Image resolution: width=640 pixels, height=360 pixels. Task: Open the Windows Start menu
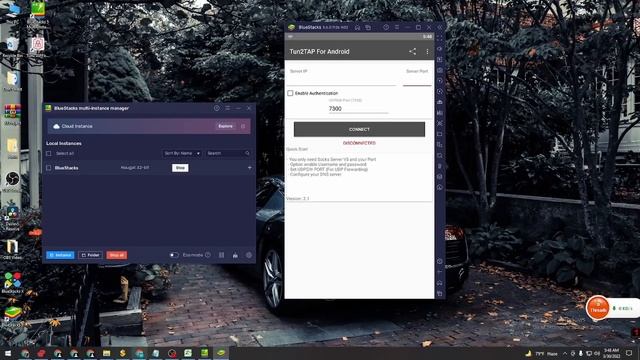(8, 353)
